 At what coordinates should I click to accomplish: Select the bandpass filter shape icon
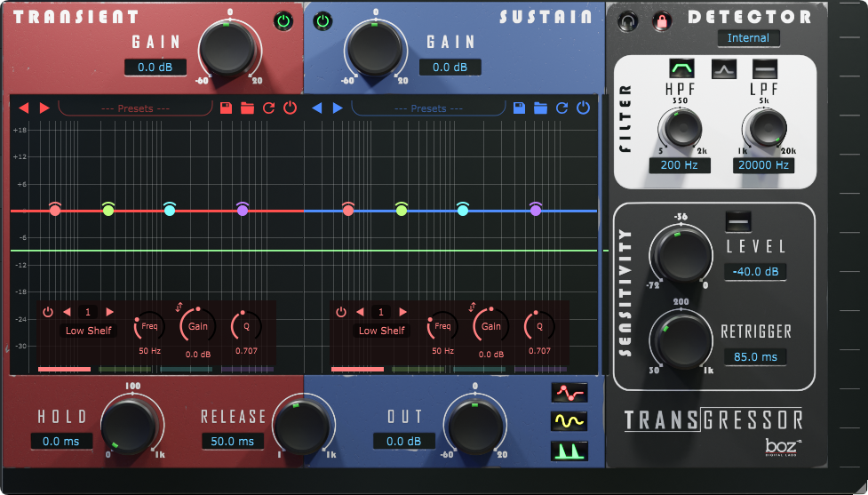[681, 68]
